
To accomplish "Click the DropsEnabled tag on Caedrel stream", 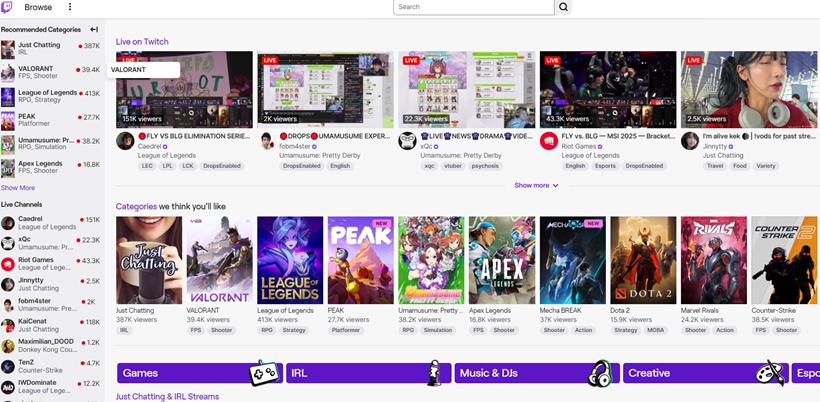I will (222, 166).
